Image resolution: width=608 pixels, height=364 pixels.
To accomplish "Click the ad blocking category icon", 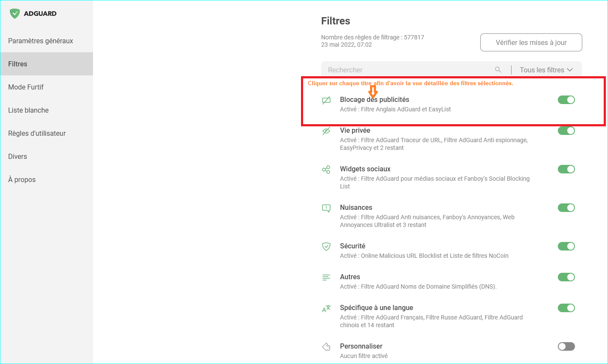I will click(326, 100).
